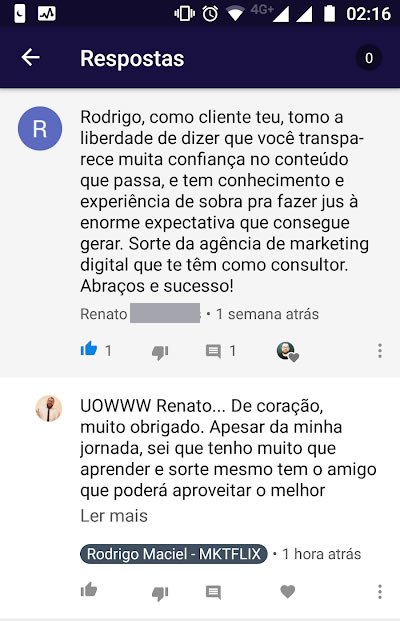Tap the purple R avatar of Renato

coord(40,128)
